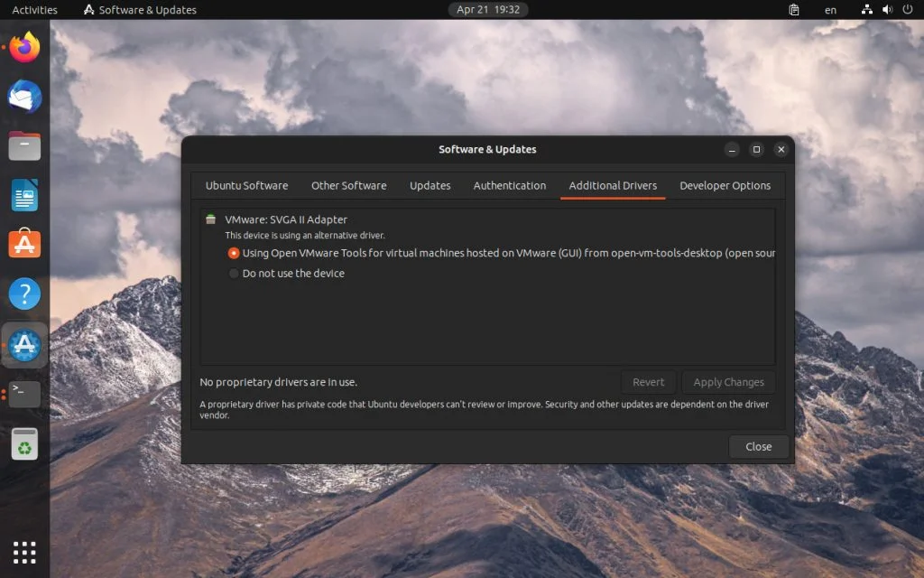Launch the Help application
924x578 pixels.
click(x=23, y=294)
